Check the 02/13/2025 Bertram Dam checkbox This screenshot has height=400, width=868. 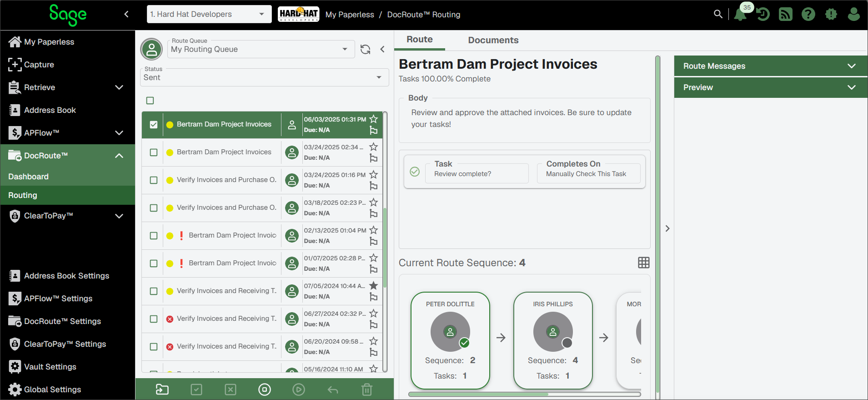(x=154, y=236)
